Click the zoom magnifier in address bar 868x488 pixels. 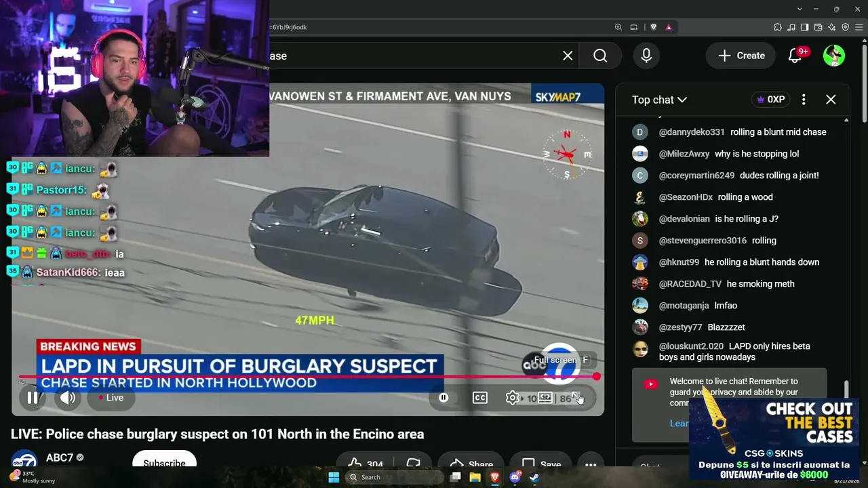point(618,27)
